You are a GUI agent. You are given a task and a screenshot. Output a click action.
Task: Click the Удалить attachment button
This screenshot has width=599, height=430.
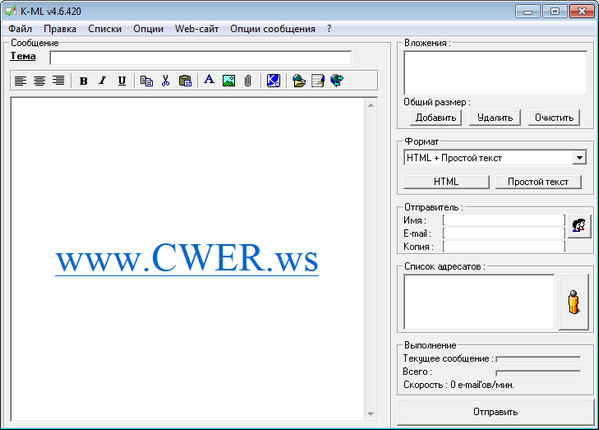pyautogui.click(x=495, y=118)
